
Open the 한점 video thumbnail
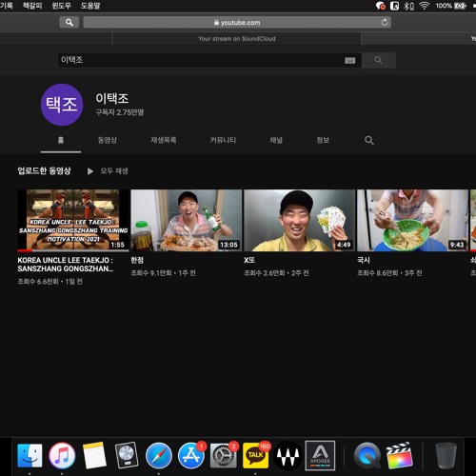pos(187,221)
